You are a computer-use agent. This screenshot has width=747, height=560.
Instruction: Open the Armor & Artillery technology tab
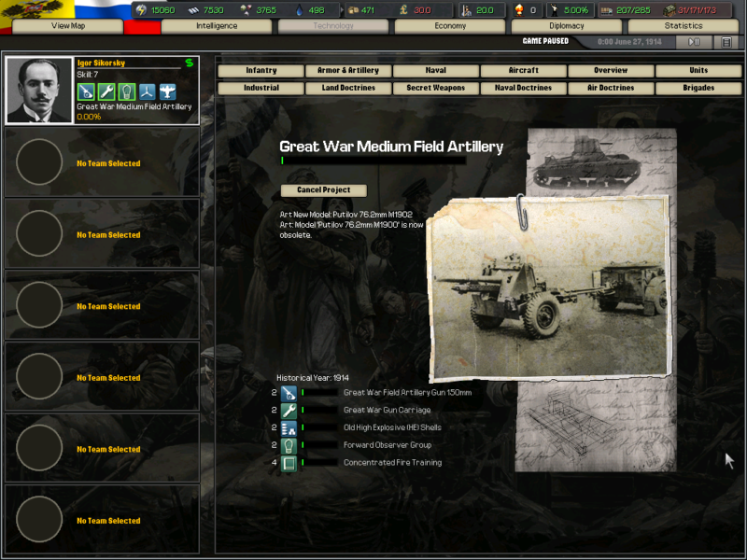click(348, 71)
